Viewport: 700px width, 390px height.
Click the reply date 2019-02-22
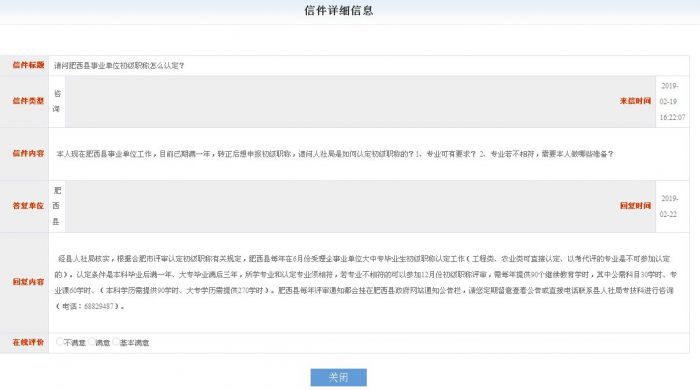(x=669, y=206)
